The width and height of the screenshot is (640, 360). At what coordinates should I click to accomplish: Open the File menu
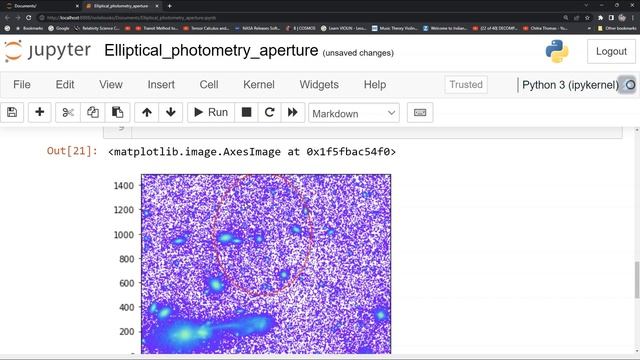point(22,84)
